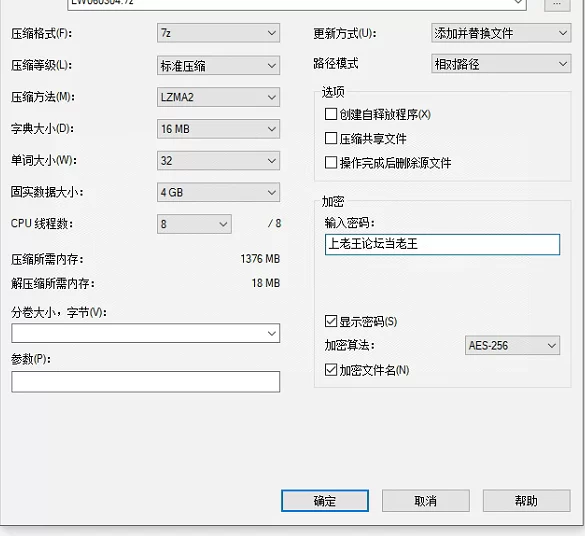Expand the 单词大小 32 dropdown

(218, 160)
